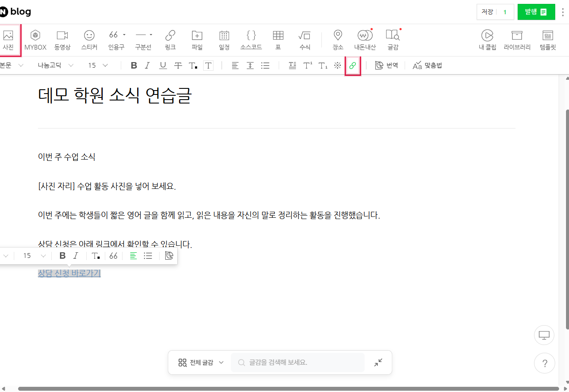Click the green hyperlink icon in formatting bar
This screenshot has width=569, height=392.
pyautogui.click(x=352, y=66)
